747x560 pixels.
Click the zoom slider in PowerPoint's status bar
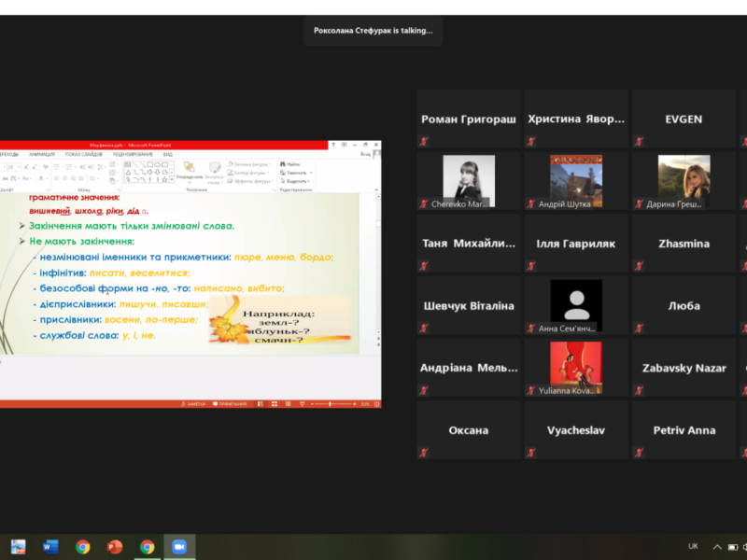pyautogui.click(x=332, y=403)
